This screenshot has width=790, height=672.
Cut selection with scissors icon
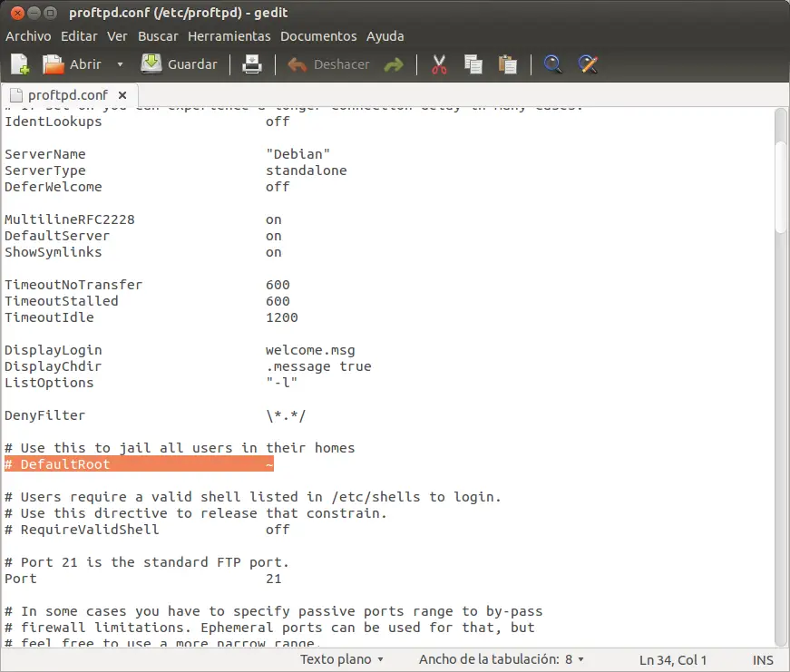(x=439, y=64)
